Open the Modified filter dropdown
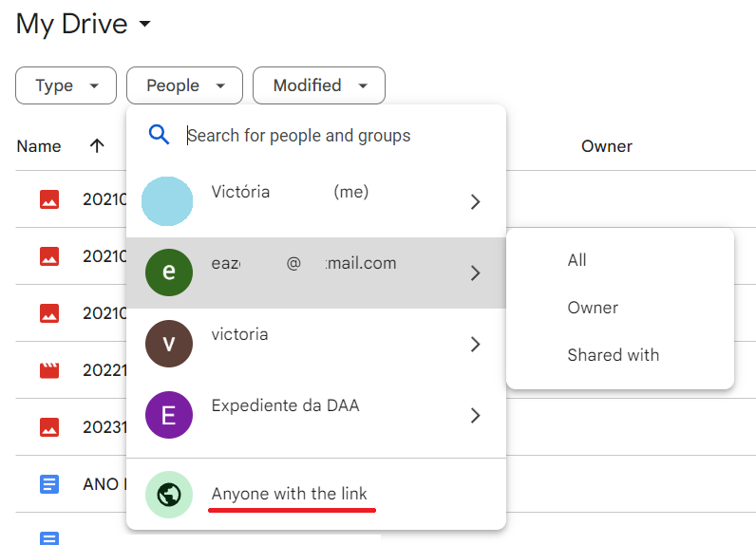 (318, 85)
